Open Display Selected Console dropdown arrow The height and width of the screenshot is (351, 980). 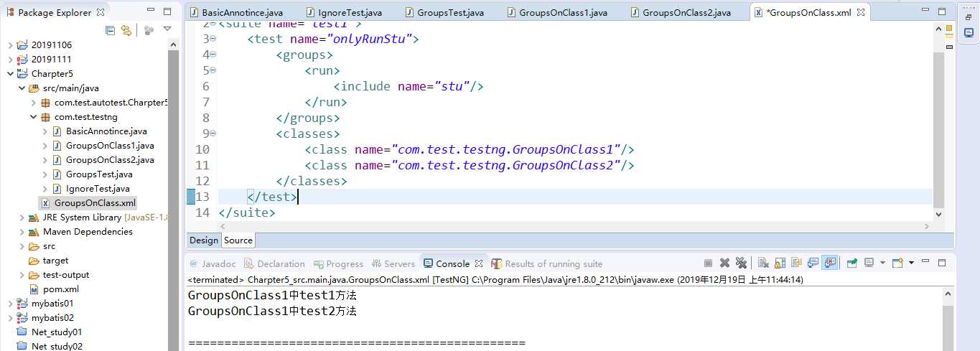coord(882,263)
